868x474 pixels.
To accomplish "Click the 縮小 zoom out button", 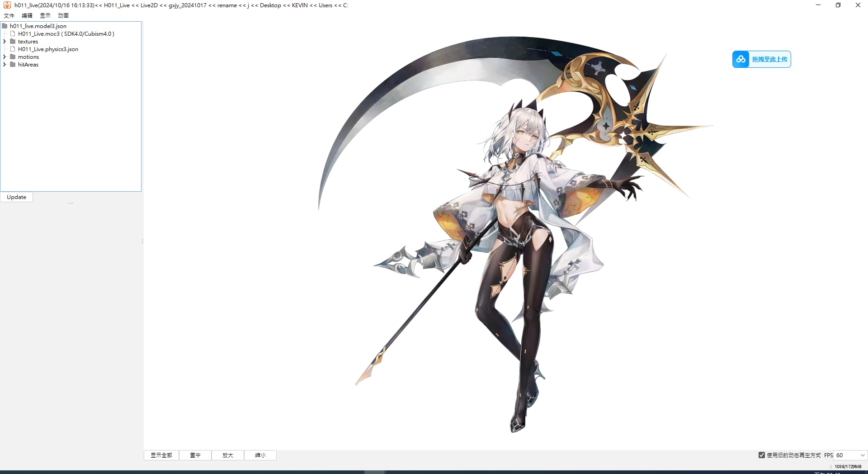I will click(x=260, y=455).
